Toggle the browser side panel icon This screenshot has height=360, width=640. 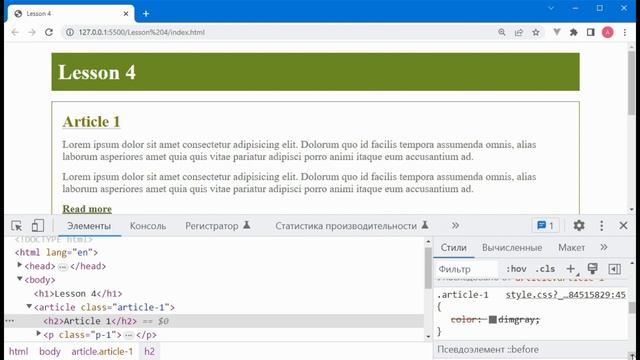pos(591,32)
